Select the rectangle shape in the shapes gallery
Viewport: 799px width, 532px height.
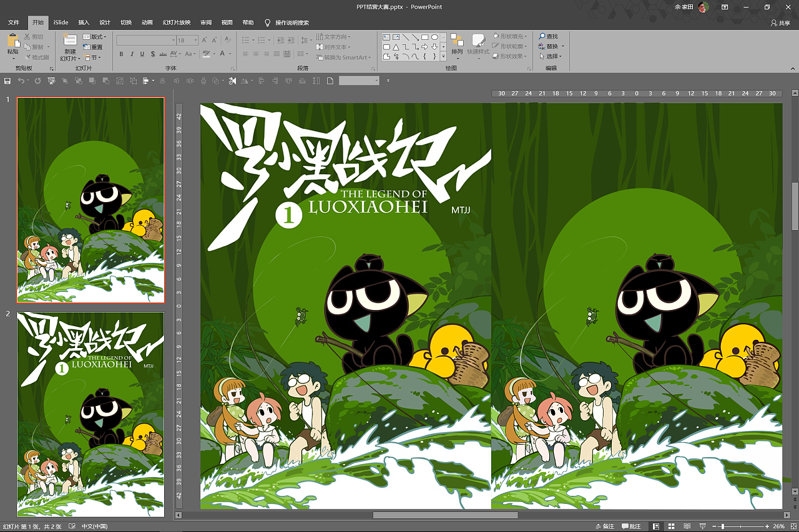click(424, 37)
